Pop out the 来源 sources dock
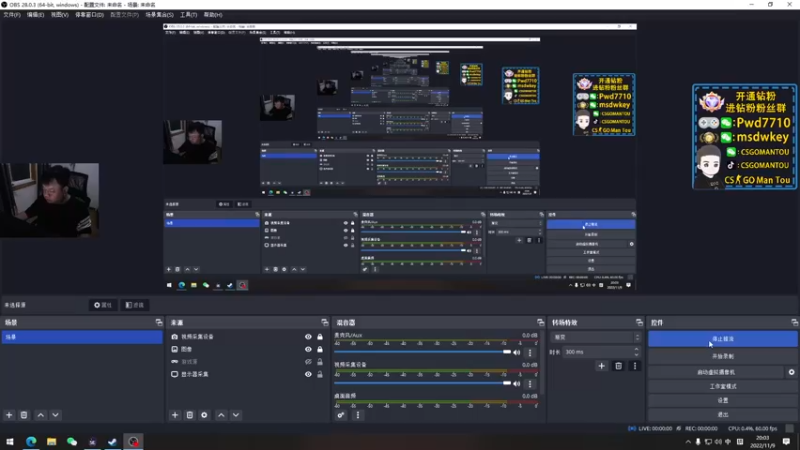Image resolution: width=800 pixels, height=450 pixels. tap(324, 322)
